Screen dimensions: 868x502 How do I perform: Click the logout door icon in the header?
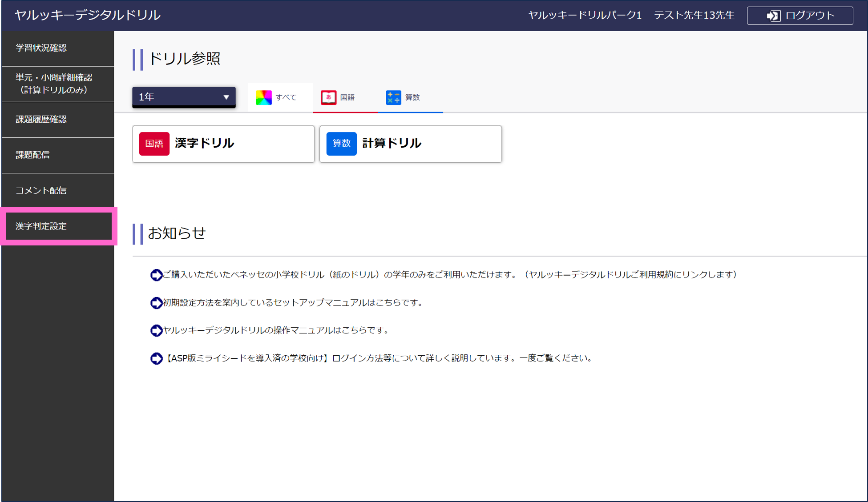click(774, 15)
